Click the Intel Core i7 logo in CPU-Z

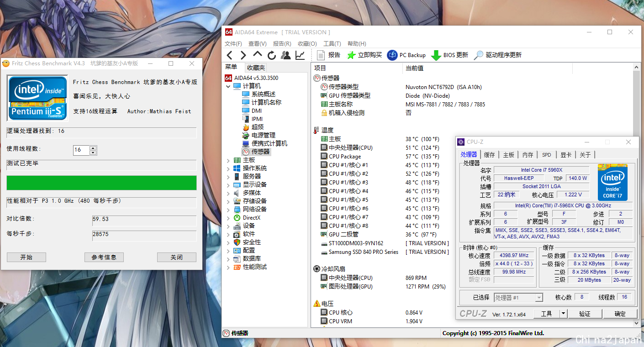click(612, 182)
